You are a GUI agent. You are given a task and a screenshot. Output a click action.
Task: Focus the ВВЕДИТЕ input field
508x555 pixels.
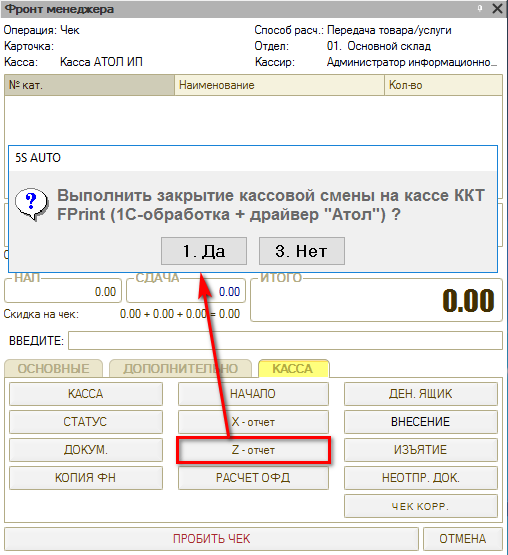[x=285, y=341]
